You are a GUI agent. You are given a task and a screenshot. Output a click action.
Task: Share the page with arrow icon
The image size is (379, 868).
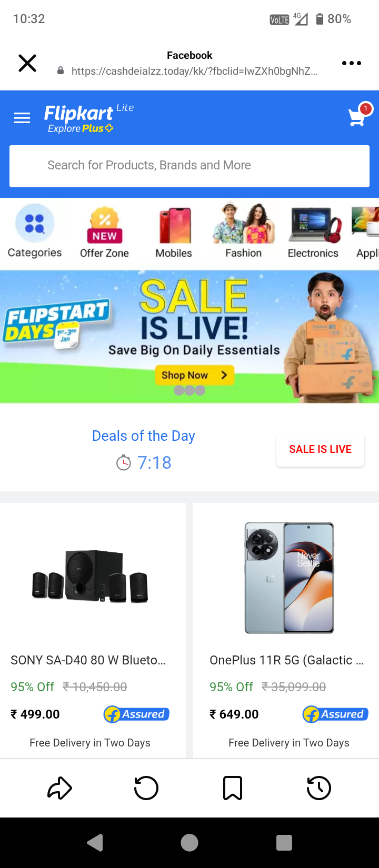click(x=60, y=788)
